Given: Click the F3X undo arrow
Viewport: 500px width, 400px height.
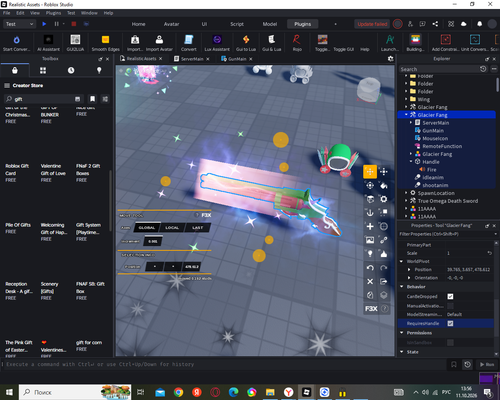Looking at the screenshot, I should point(370,268).
